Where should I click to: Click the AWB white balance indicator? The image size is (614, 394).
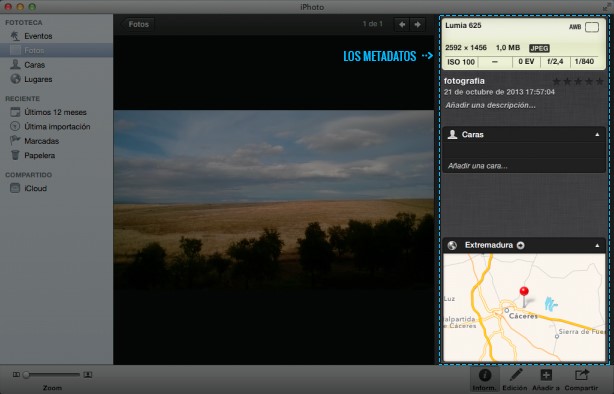coord(575,27)
